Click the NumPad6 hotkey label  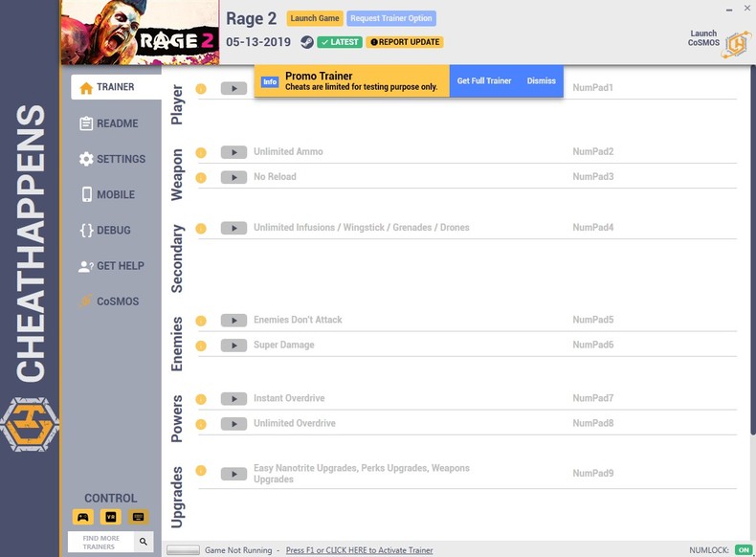coord(593,345)
